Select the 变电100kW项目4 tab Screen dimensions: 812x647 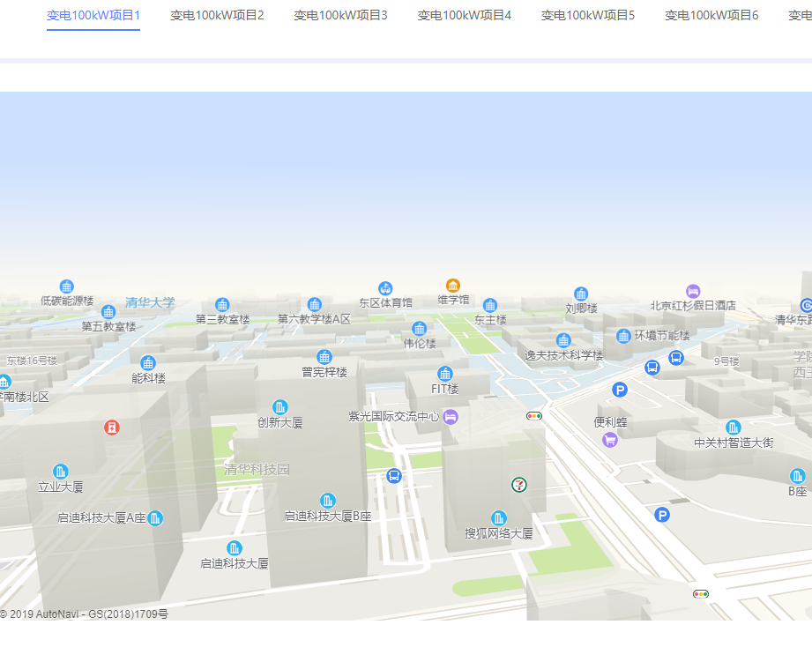464,16
